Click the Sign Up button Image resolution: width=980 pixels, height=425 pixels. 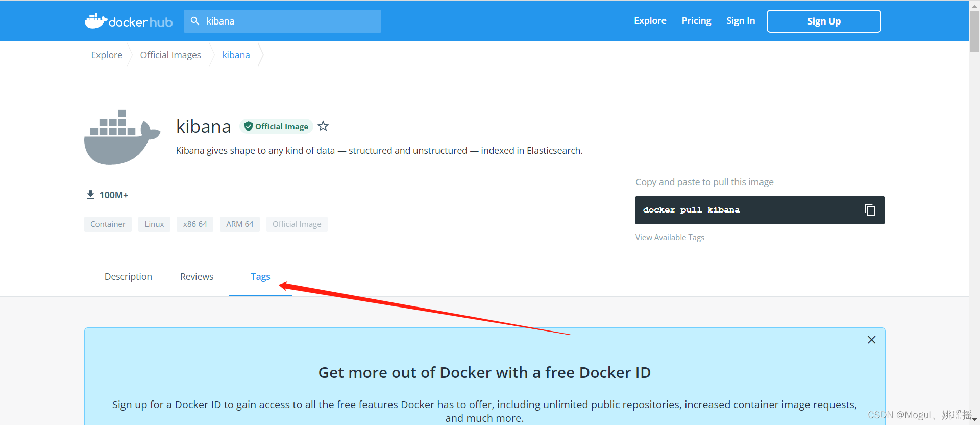click(824, 21)
